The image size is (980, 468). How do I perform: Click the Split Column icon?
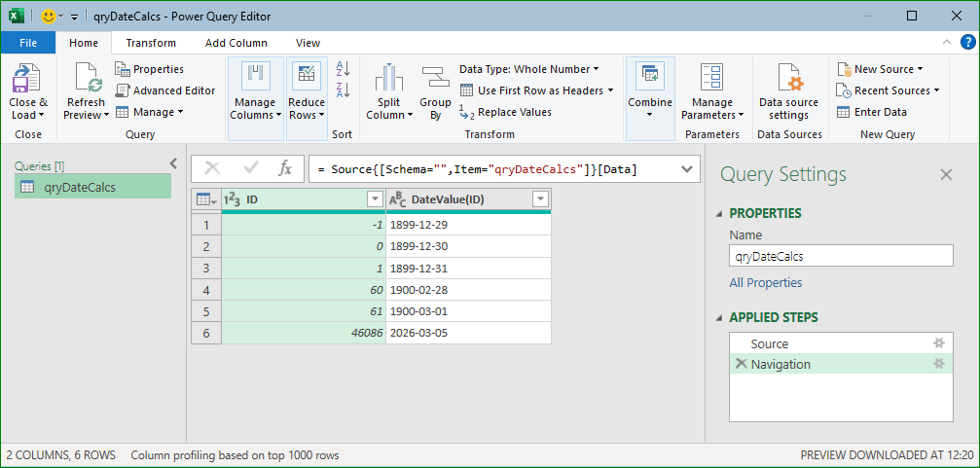pos(389,78)
